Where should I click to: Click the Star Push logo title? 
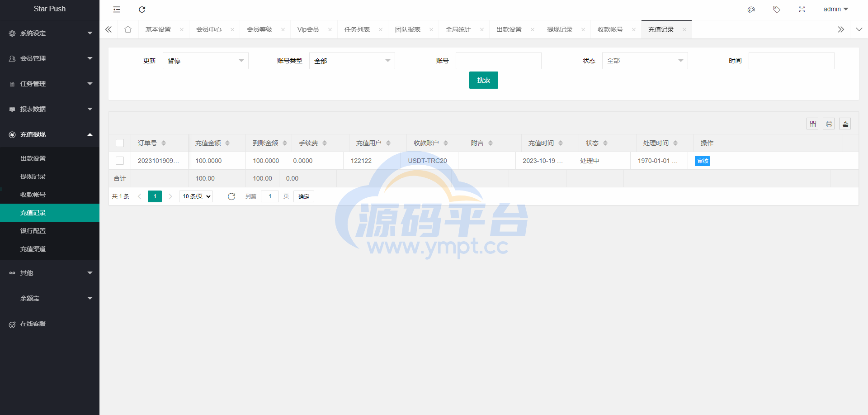50,9
